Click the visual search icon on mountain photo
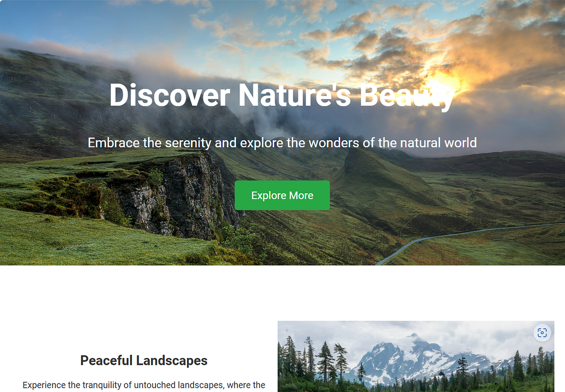Viewport: 565px width, 392px height. (x=542, y=333)
